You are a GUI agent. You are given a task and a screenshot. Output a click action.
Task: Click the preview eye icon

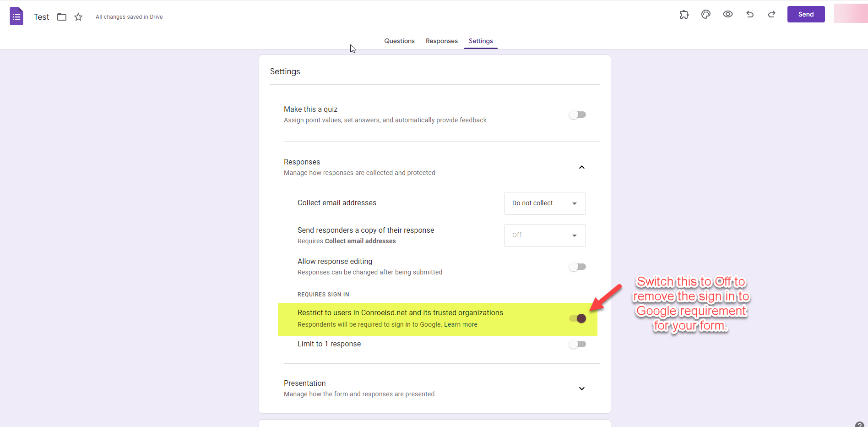tap(728, 14)
